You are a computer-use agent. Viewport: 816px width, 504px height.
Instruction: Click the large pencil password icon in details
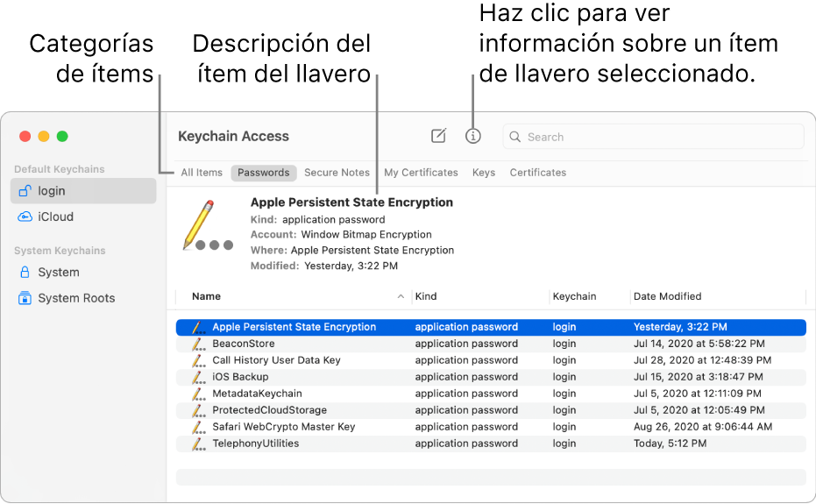point(207,225)
